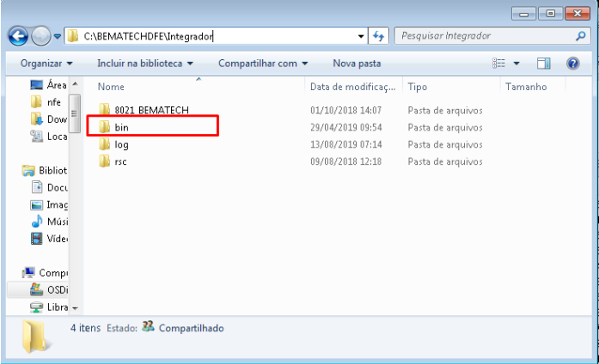Open the Organizar menu
Image resolution: width=599 pixels, height=364 pixels.
(x=46, y=64)
